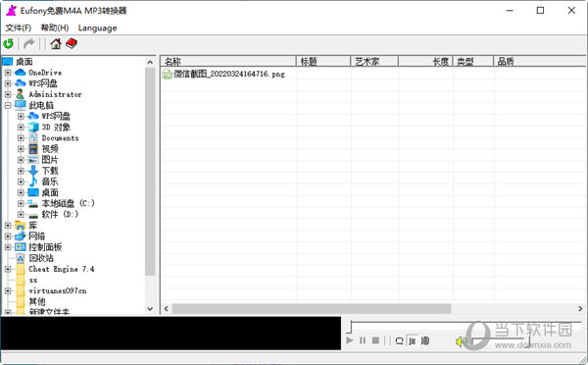Select the OneDrive cloud icon
This screenshot has width=588, height=365.
(21, 72)
